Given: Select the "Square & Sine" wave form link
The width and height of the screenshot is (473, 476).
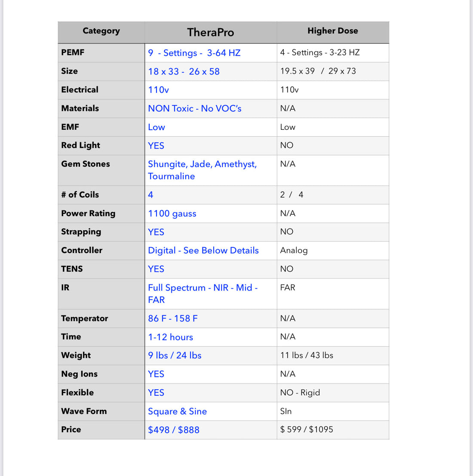Looking at the screenshot, I should point(177,411).
